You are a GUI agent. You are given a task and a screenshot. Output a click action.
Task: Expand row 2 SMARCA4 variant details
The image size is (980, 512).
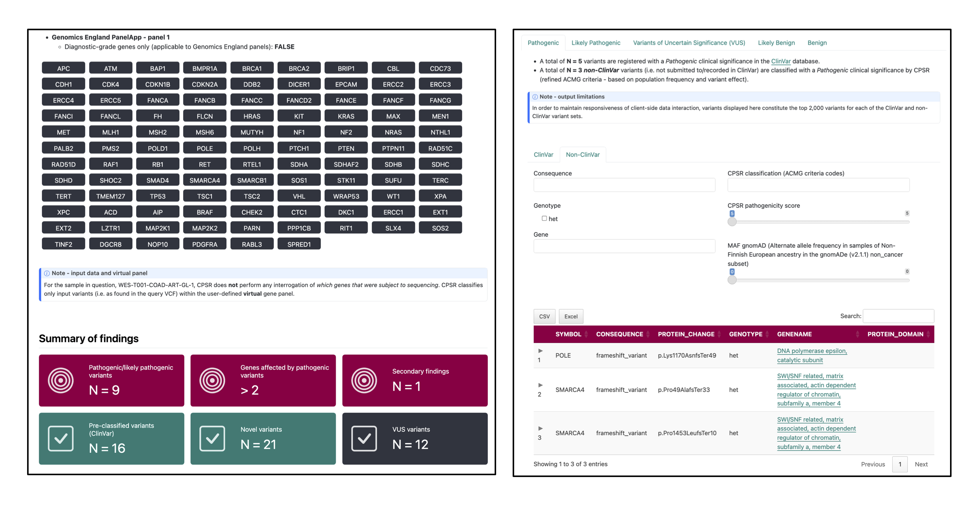coord(540,385)
